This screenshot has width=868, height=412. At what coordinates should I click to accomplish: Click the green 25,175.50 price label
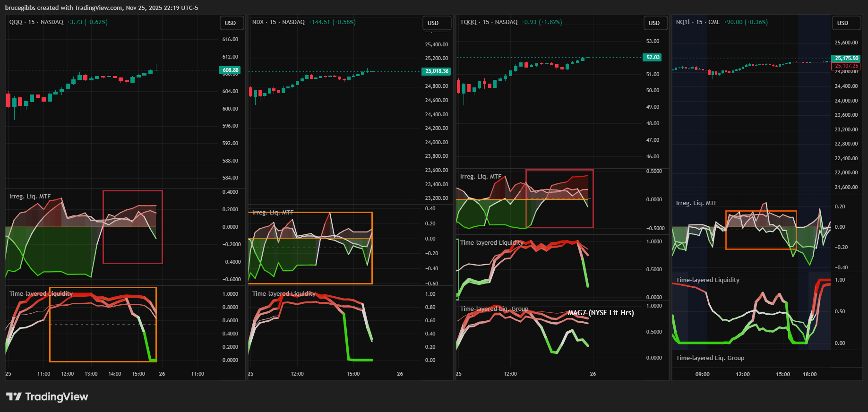coord(846,59)
